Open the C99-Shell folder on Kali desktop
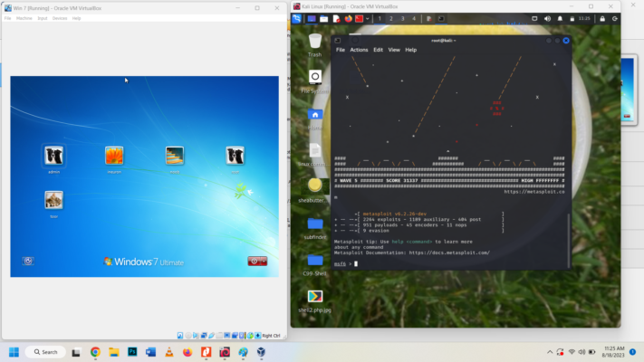Image resolution: width=644 pixels, height=362 pixels. point(315,264)
